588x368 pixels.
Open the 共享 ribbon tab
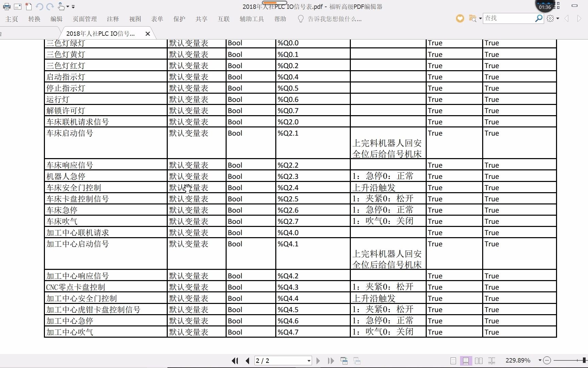click(201, 19)
